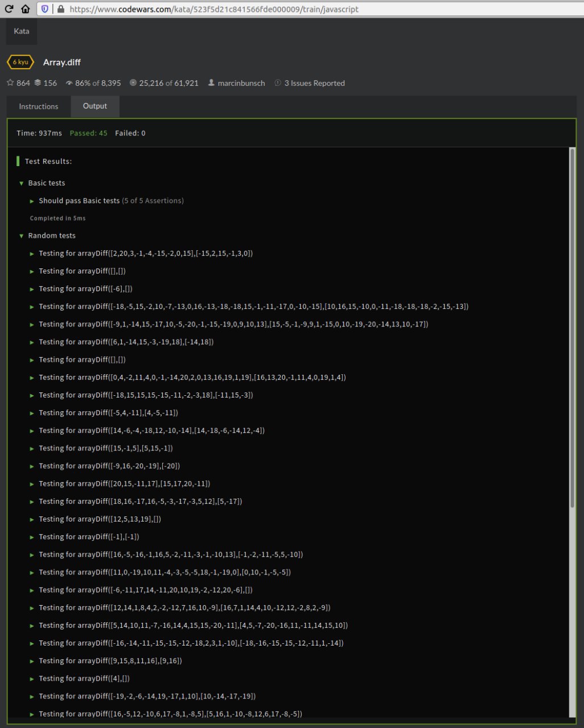Click the collections stack icon next to 156

click(x=38, y=82)
